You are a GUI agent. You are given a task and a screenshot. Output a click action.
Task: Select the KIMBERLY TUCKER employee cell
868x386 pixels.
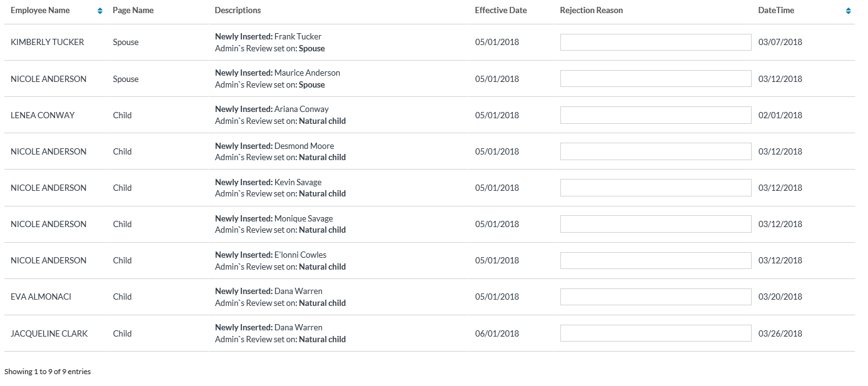coord(47,42)
